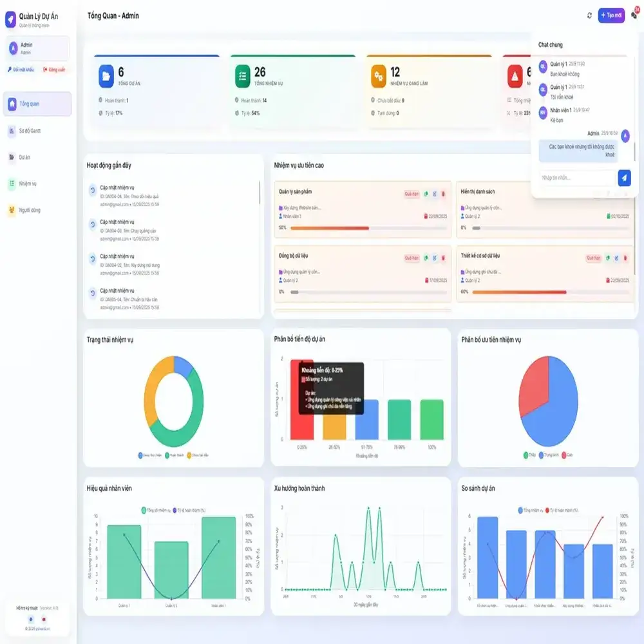Edit Thiết kế cơ sở dữ liệu with pencil icon

616,259
